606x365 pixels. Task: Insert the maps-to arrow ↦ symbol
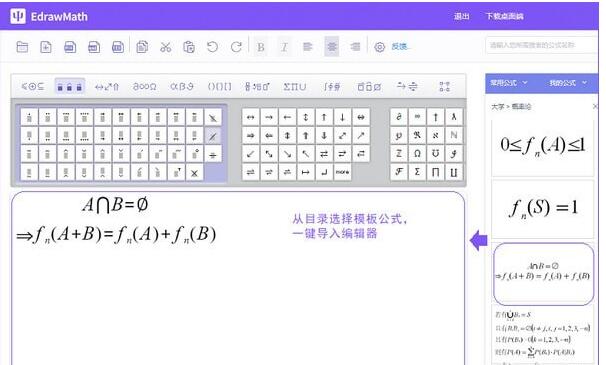pos(306,172)
